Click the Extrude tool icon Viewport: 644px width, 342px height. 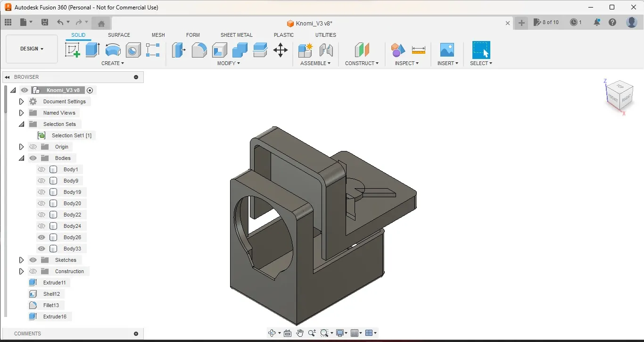92,50
